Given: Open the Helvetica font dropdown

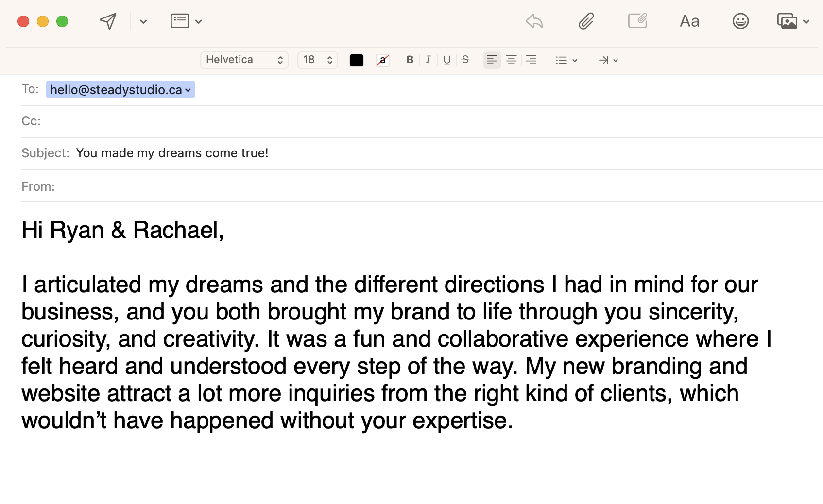Looking at the screenshot, I should click(x=244, y=60).
